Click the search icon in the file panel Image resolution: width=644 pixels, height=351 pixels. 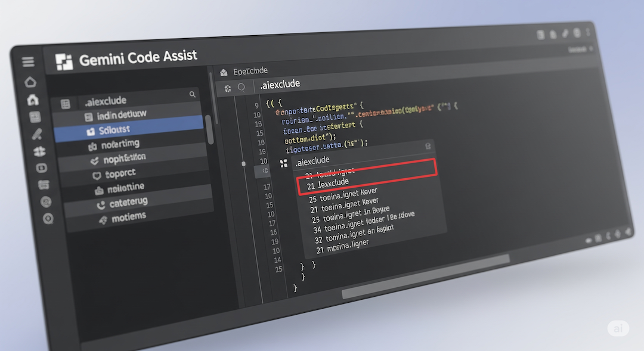(x=192, y=94)
